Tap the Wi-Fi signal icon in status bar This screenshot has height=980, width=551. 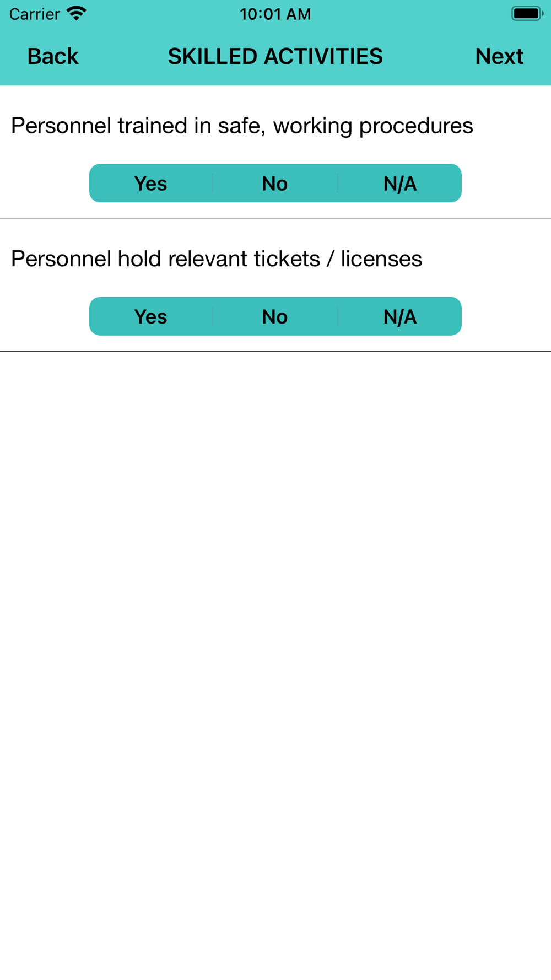(77, 13)
